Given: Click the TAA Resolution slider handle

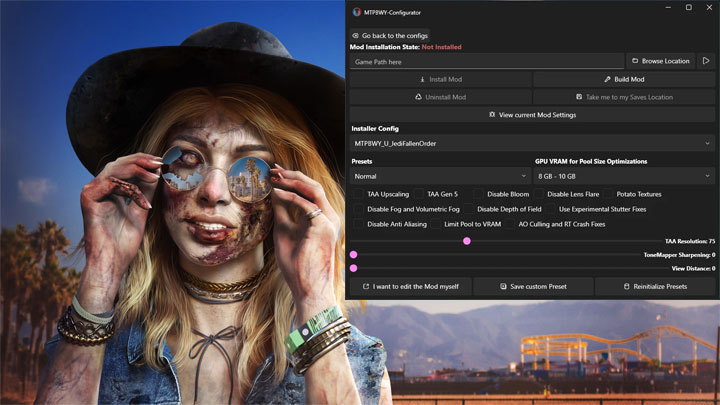Looking at the screenshot, I should click(x=466, y=241).
